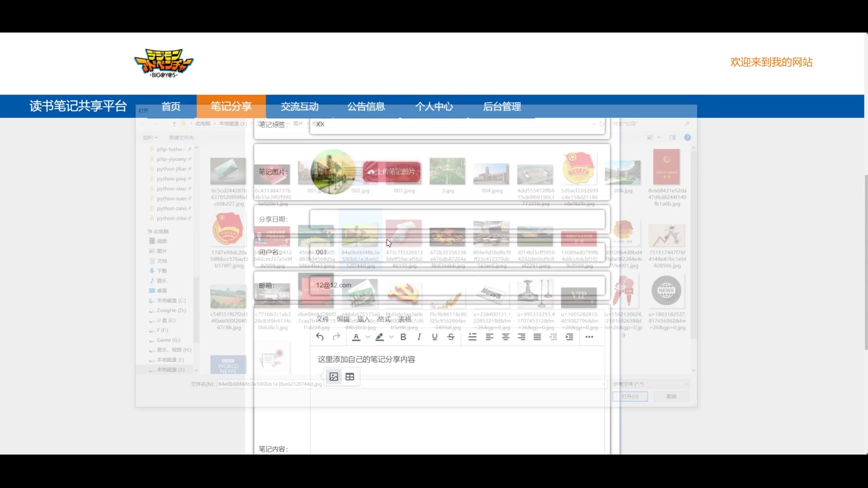Toggle the file dialog preview pane icon
868x488 pixels.
[672, 137]
